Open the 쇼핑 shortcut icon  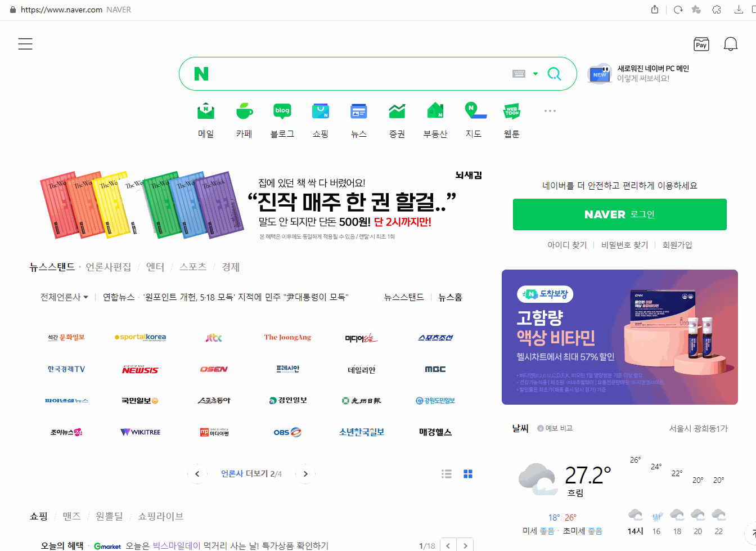click(321, 111)
